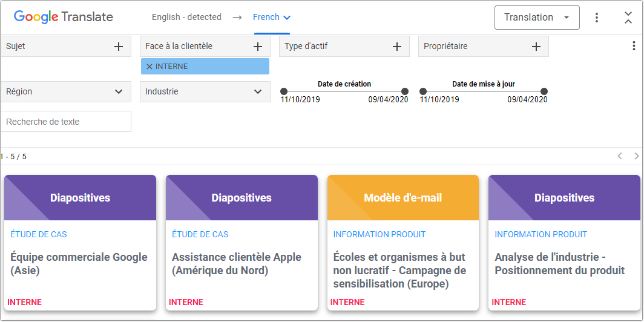644x322 pixels.
Task: Open the Équipe commerciale Google (Asie) card
Action: point(79,264)
